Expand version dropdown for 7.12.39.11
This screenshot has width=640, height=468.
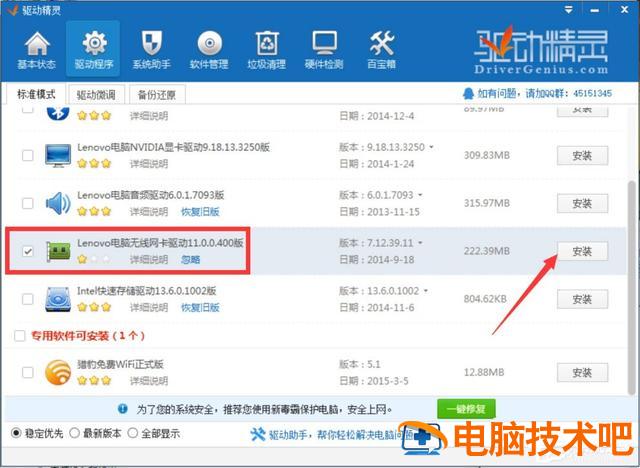point(420,243)
